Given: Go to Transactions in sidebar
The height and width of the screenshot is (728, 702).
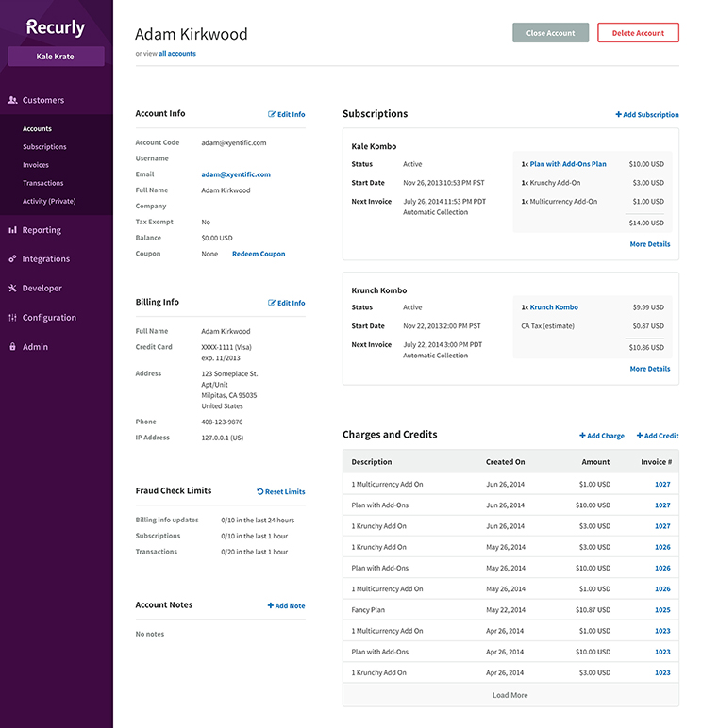Looking at the screenshot, I should coord(43,183).
